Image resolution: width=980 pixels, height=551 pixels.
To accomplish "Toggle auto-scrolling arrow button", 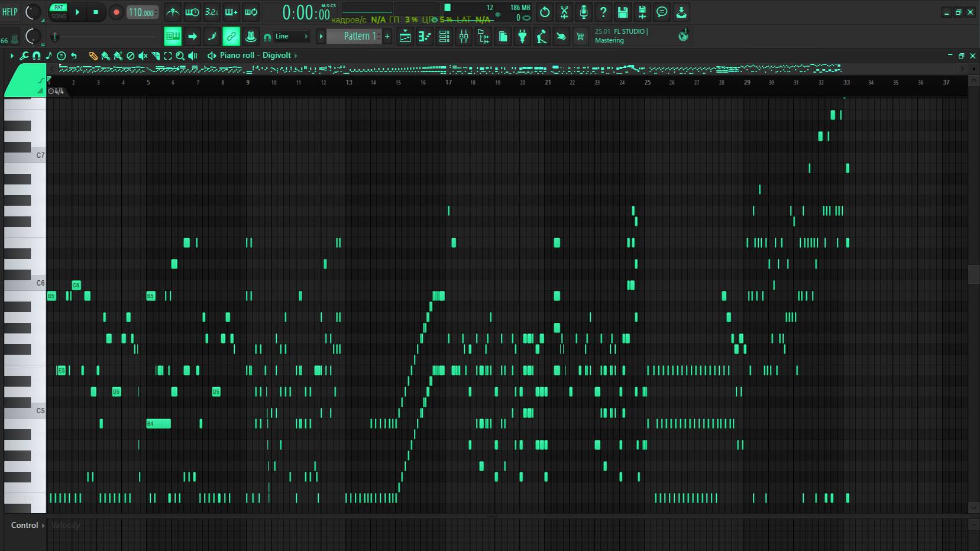I will click(x=192, y=36).
